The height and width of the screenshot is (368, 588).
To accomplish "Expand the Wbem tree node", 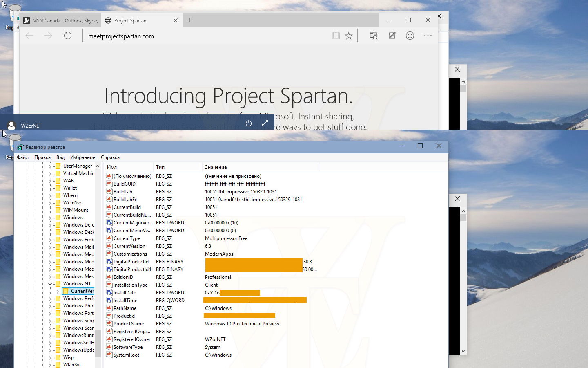I will [50, 195].
